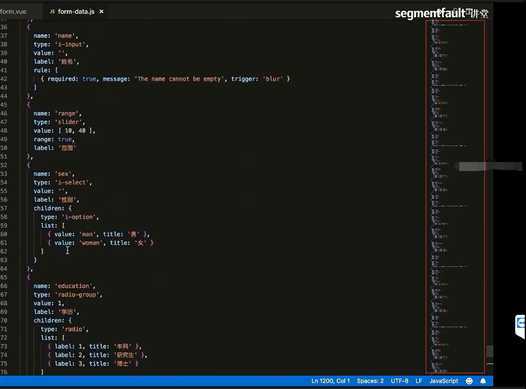
Task: Click the 'label: 1' radio list entry
Action: (95, 346)
